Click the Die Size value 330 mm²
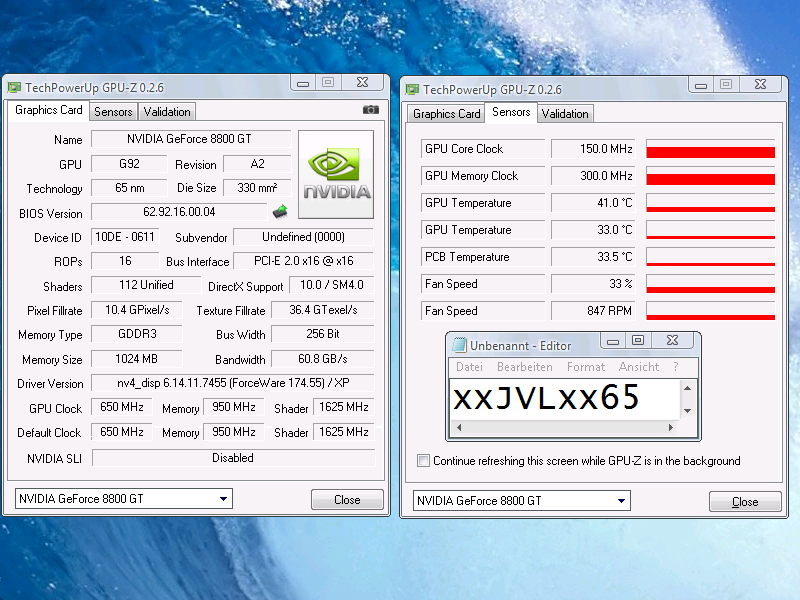The height and width of the screenshot is (600, 800). [257, 188]
